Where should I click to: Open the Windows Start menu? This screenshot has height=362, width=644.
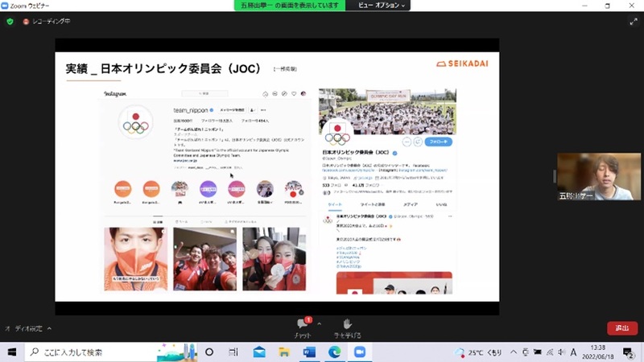click(12, 352)
